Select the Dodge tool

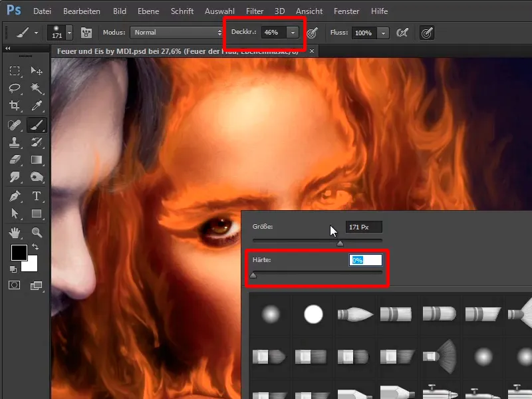(x=14, y=177)
